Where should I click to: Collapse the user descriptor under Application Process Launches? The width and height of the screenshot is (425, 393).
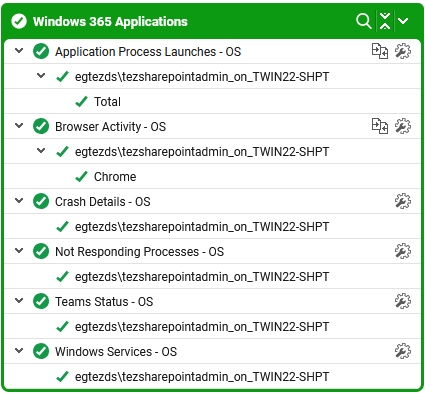coord(41,76)
